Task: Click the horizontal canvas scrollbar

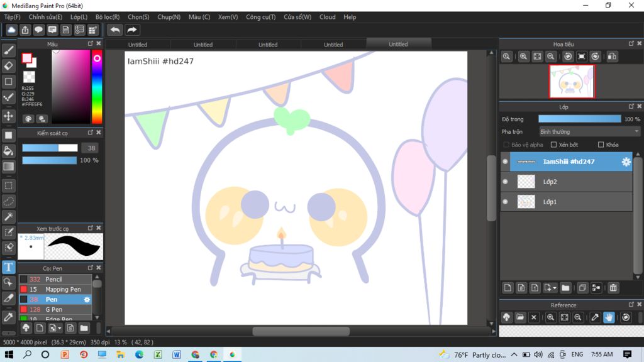Action: pyautogui.click(x=301, y=331)
